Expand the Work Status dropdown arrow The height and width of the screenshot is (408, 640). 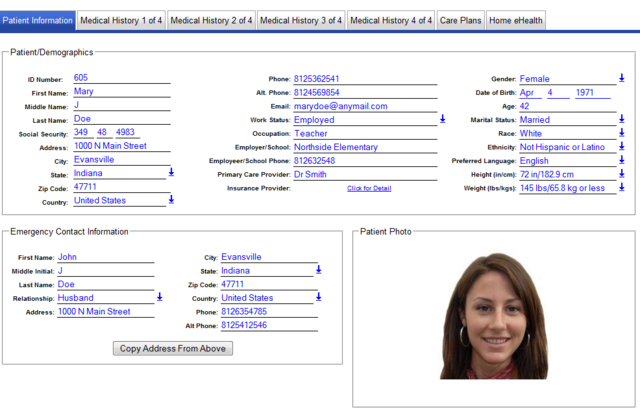coord(442,119)
